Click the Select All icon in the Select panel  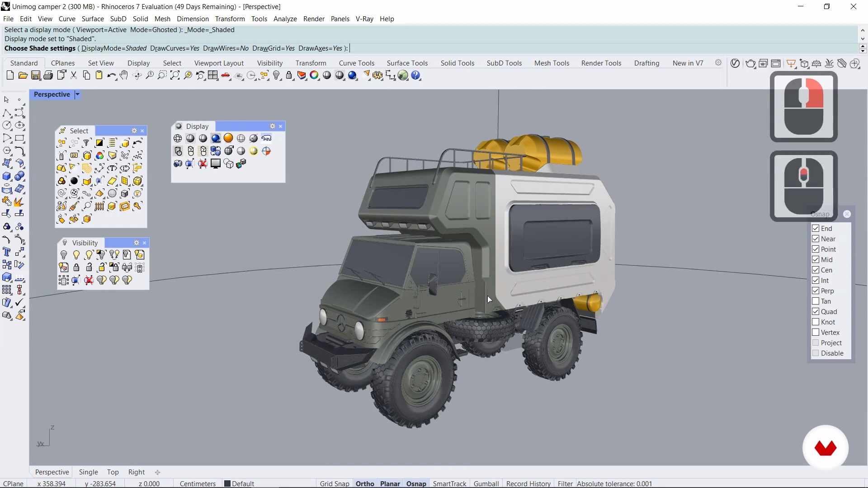(x=62, y=143)
